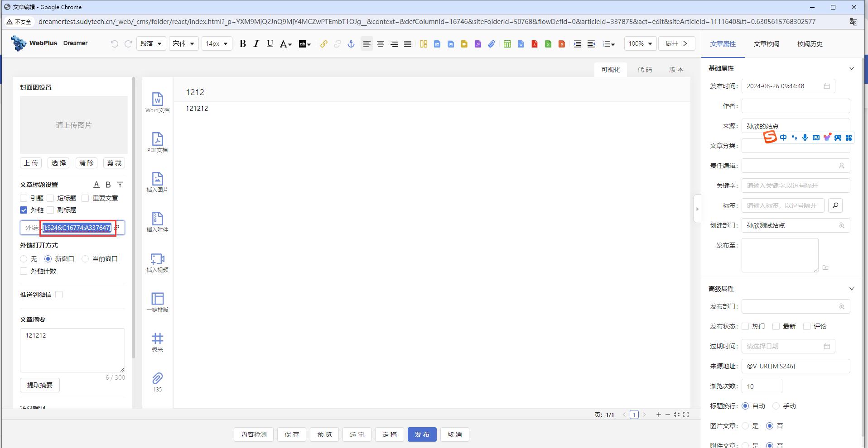The image size is (868, 448).
Task: Click the orange PowerPoint import toolbar icon
Action: 562,44
